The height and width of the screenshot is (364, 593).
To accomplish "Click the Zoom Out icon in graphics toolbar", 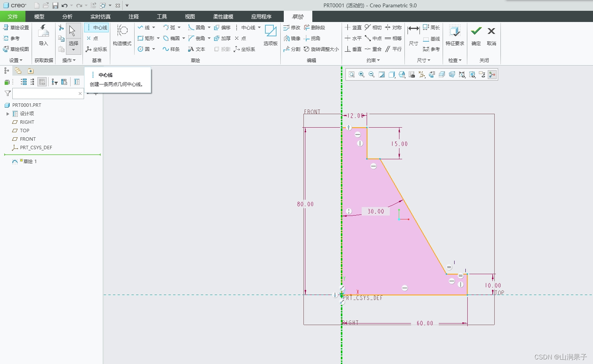I will coord(372,74).
